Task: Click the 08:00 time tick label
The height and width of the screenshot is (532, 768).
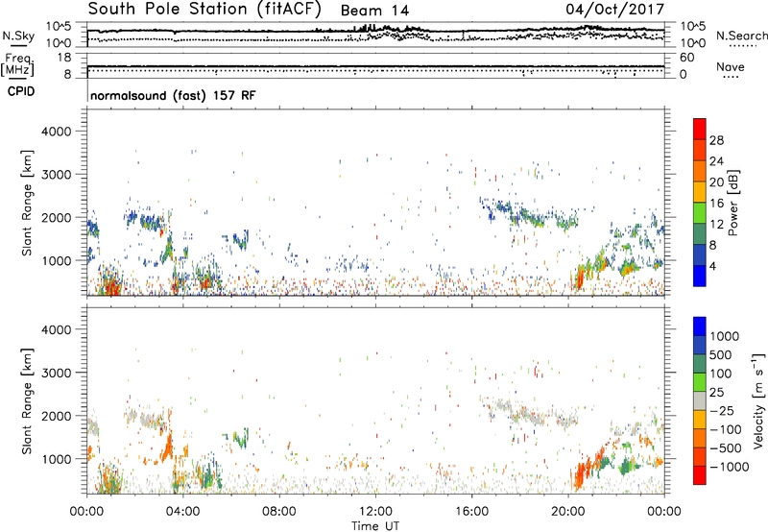Action: pyautogui.click(x=279, y=512)
